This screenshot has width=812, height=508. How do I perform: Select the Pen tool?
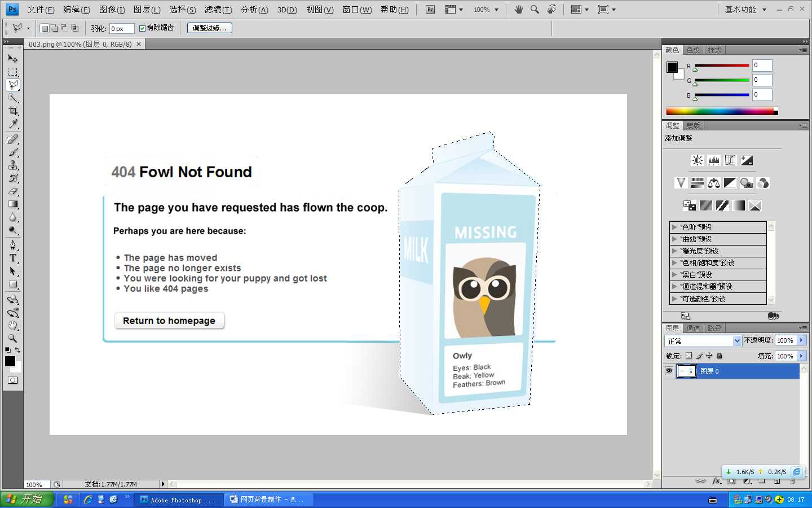pyautogui.click(x=13, y=245)
